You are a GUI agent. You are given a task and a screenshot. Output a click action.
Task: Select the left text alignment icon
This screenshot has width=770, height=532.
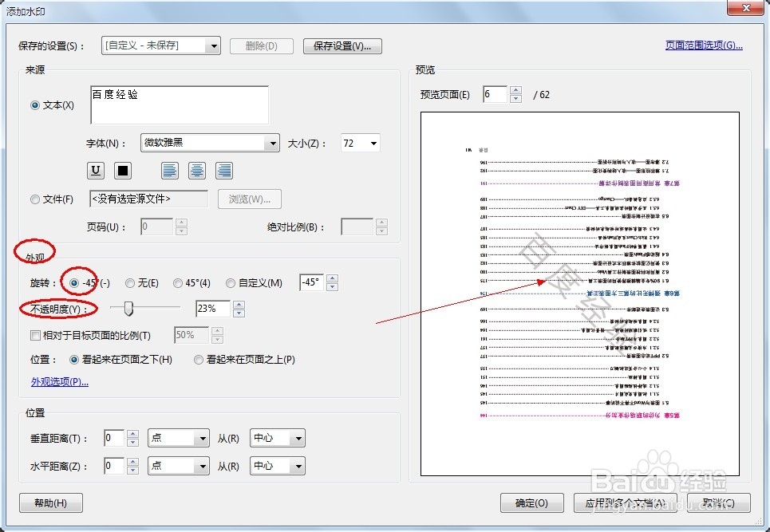[169, 170]
